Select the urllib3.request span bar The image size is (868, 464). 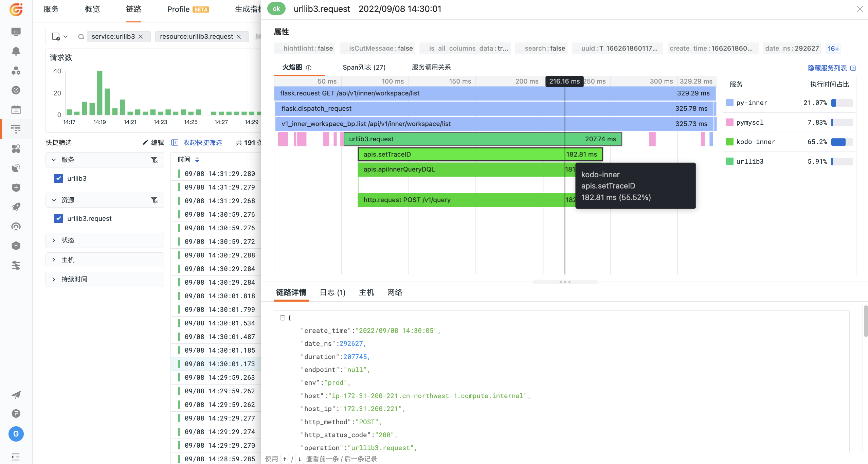coord(483,139)
